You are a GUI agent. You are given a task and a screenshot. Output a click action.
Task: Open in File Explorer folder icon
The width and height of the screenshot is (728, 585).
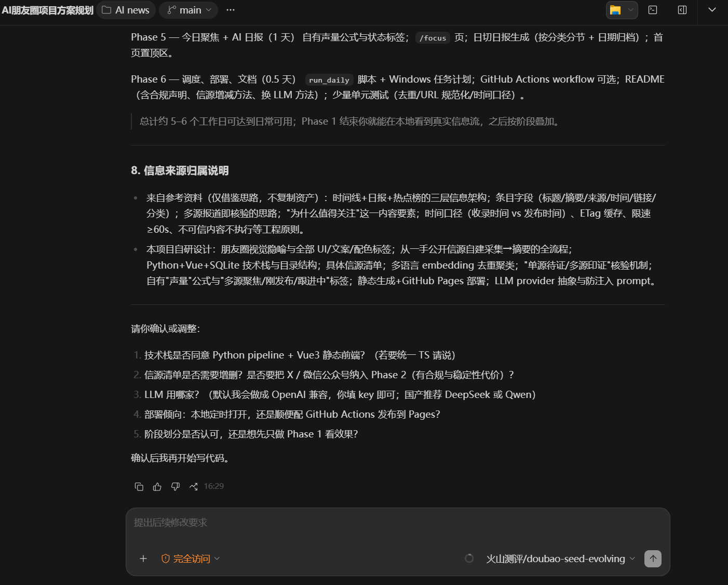pyautogui.click(x=615, y=10)
